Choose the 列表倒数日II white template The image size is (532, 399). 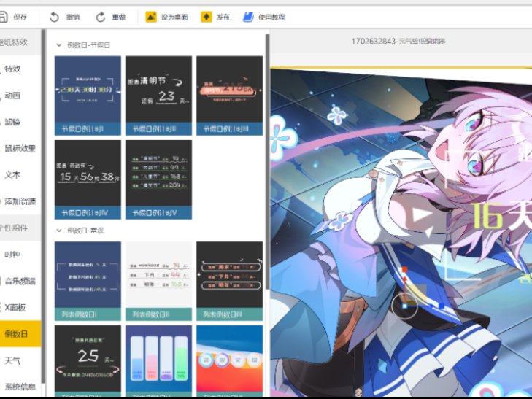click(x=158, y=281)
